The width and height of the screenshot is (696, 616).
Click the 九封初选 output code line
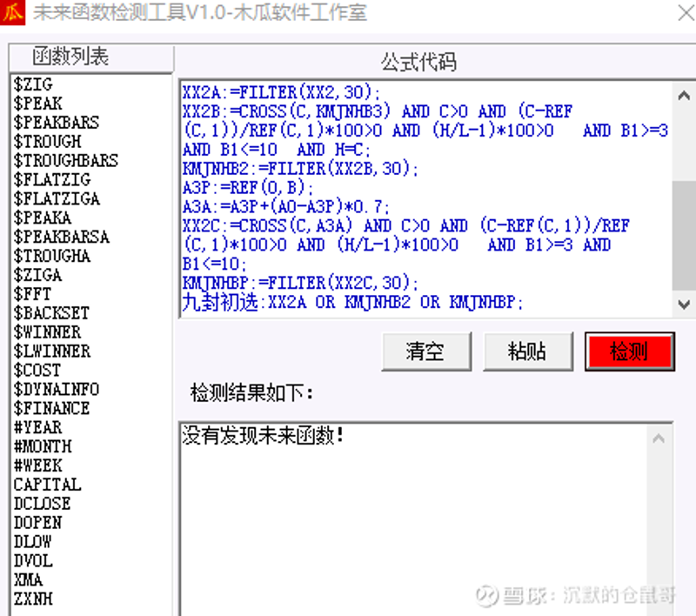click(x=353, y=303)
